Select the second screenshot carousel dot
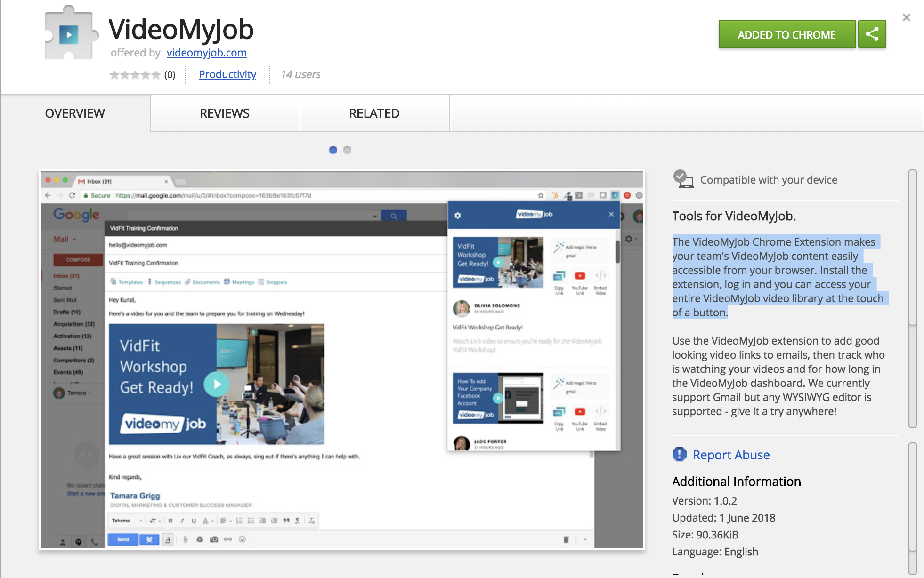The image size is (924, 578). point(347,150)
